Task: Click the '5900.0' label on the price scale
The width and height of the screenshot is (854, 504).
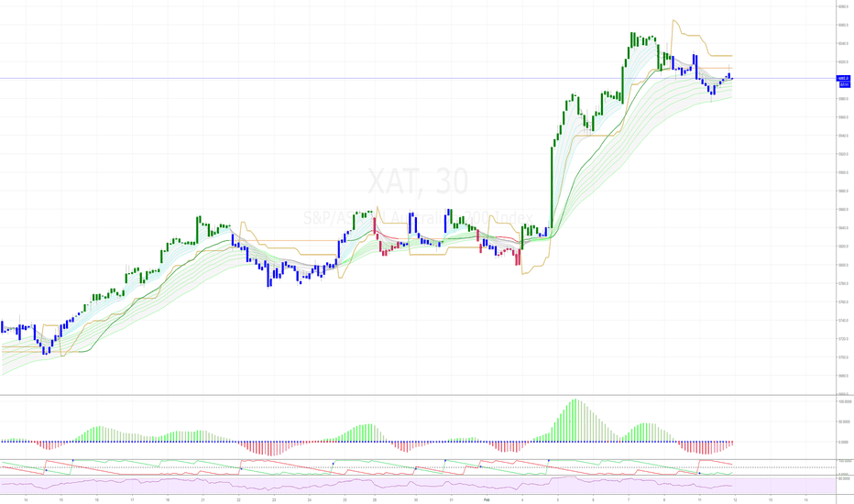Action: [843, 172]
